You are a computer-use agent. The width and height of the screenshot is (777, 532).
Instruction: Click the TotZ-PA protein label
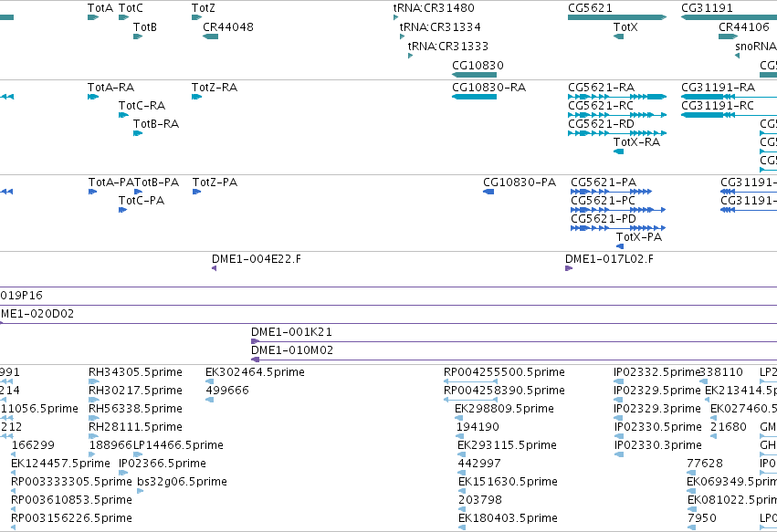(x=215, y=183)
